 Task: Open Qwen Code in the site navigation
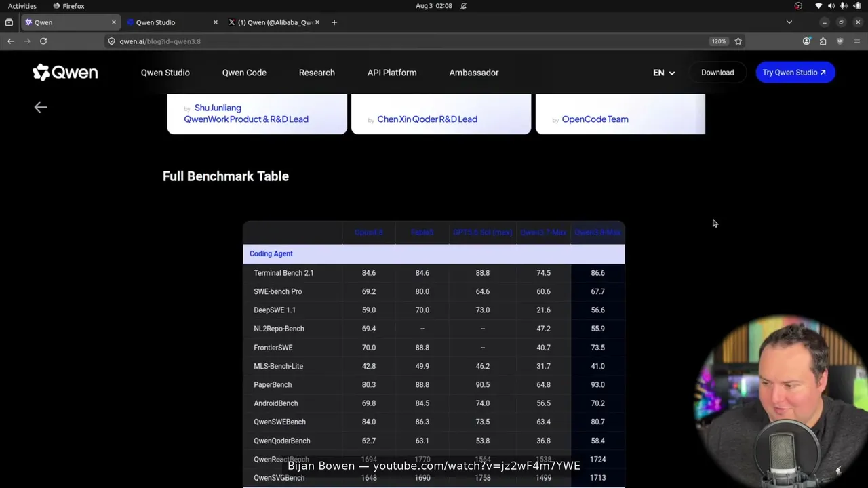coord(244,73)
